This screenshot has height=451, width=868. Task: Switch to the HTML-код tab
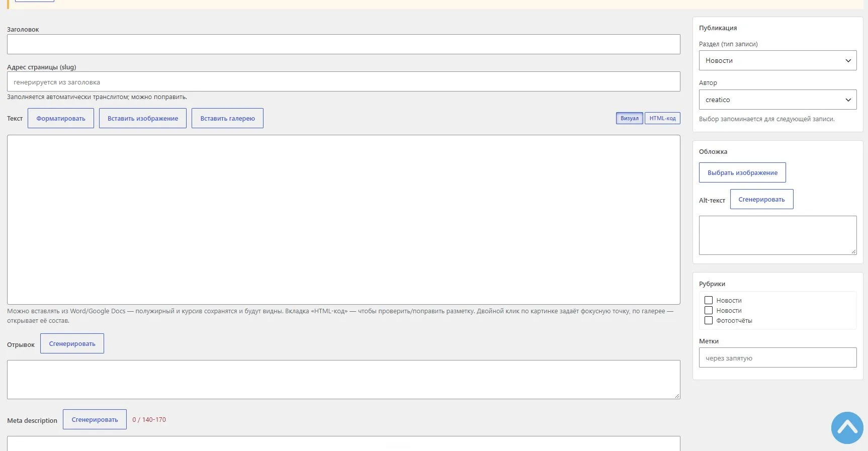[662, 118]
